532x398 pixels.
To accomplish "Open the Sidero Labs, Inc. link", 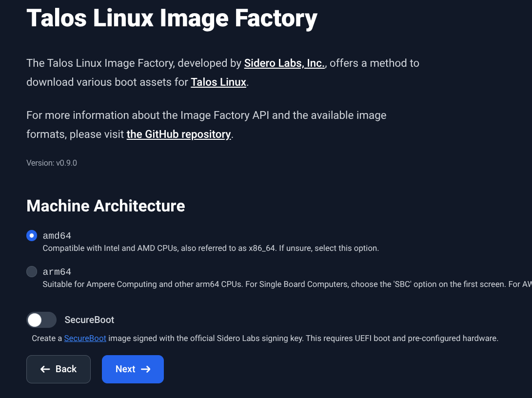I will coord(284,63).
